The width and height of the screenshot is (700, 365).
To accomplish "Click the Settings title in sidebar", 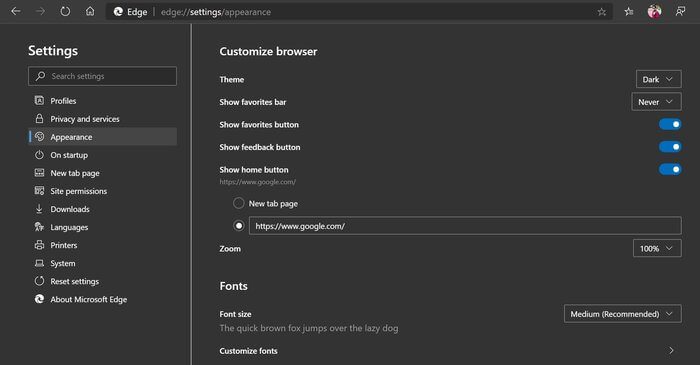I will (x=53, y=51).
